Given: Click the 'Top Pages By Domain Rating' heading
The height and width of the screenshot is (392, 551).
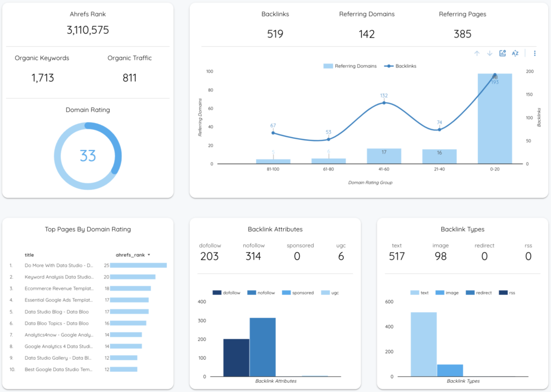Looking at the screenshot, I should (88, 230).
